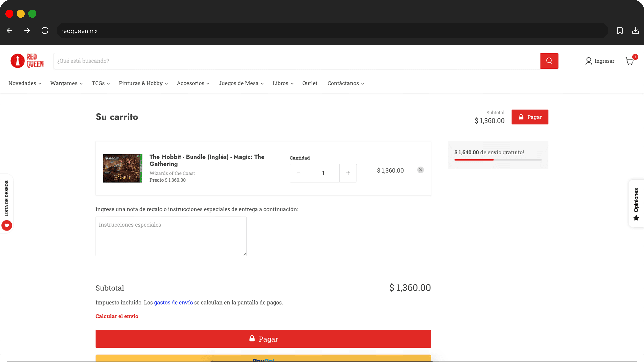Increase quantity with the plus button
The image size is (644, 362).
point(348,173)
